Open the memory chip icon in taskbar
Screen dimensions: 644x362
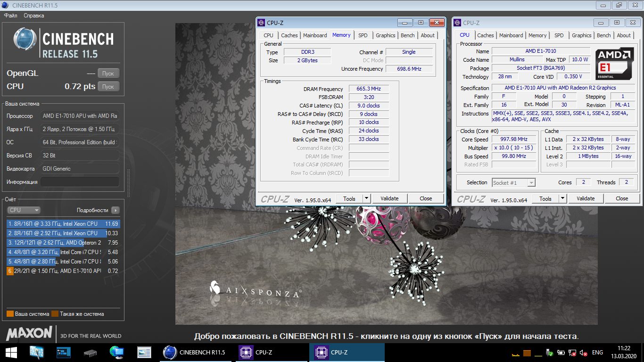pyautogui.click(x=90, y=353)
